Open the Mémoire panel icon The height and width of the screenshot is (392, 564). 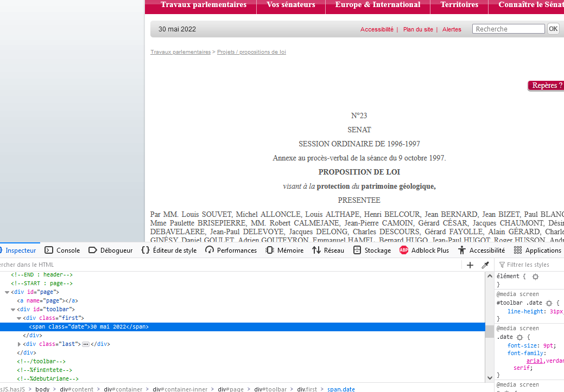pyautogui.click(x=270, y=250)
